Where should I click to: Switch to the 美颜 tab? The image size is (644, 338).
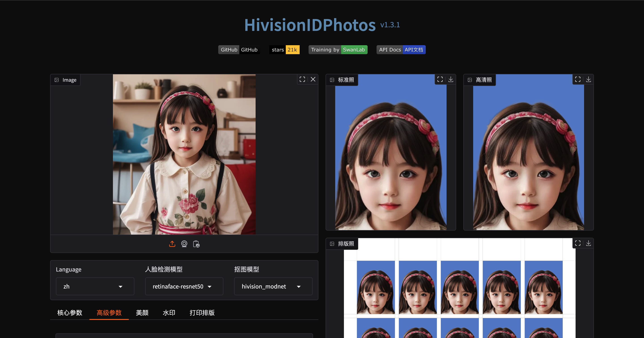coord(142,313)
